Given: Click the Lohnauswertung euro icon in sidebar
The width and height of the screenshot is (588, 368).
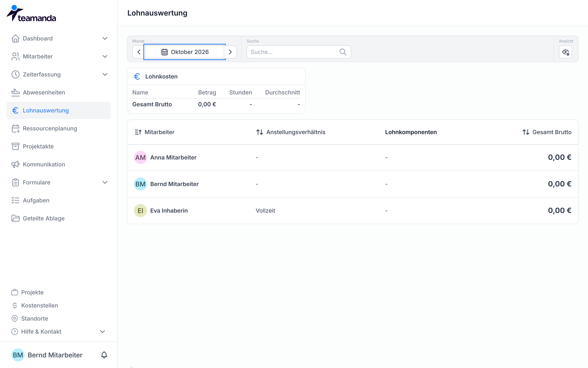Looking at the screenshot, I should (x=15, y=110).
